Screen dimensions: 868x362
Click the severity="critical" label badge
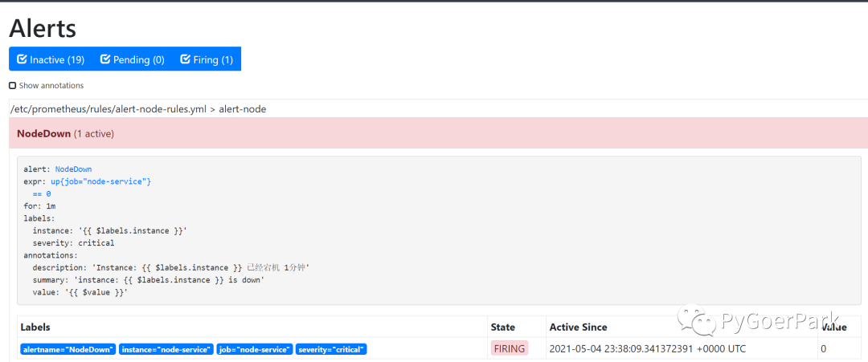(331, 349)
